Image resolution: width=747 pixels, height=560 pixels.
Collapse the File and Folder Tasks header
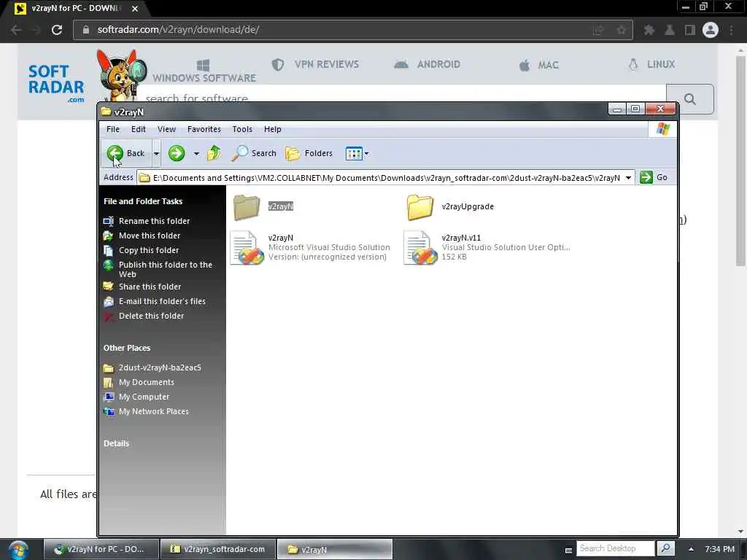point(143,201)
